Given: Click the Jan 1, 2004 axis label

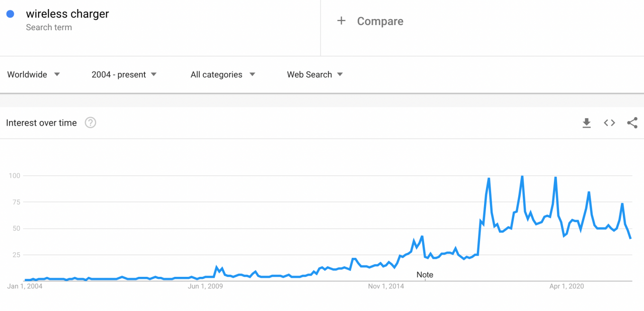Looking at the screenshot, I should tap(25, 286).
